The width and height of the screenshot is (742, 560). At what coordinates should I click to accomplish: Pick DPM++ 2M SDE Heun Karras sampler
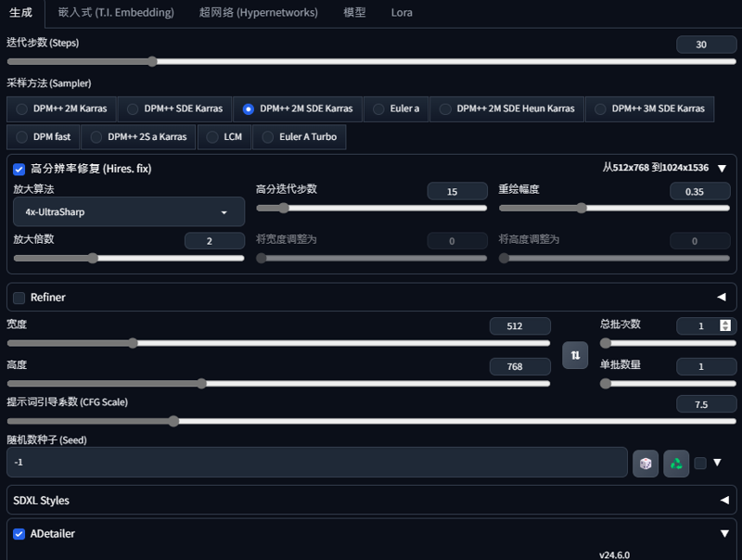point(506,108)
